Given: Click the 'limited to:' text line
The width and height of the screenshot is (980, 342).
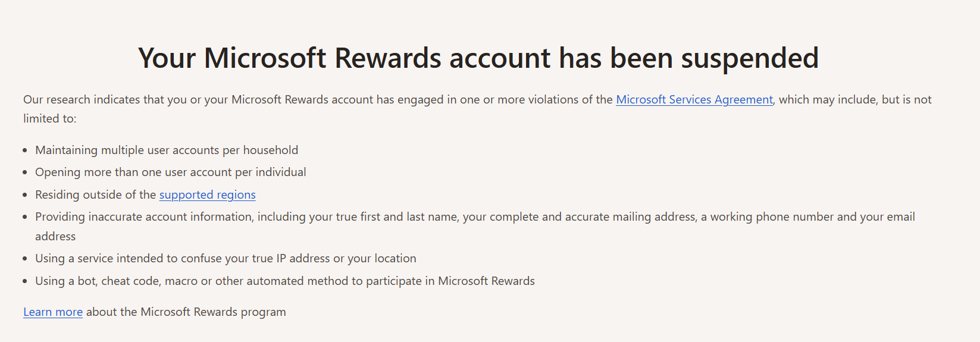Looking at the screenshot, I should click(50, 118).
